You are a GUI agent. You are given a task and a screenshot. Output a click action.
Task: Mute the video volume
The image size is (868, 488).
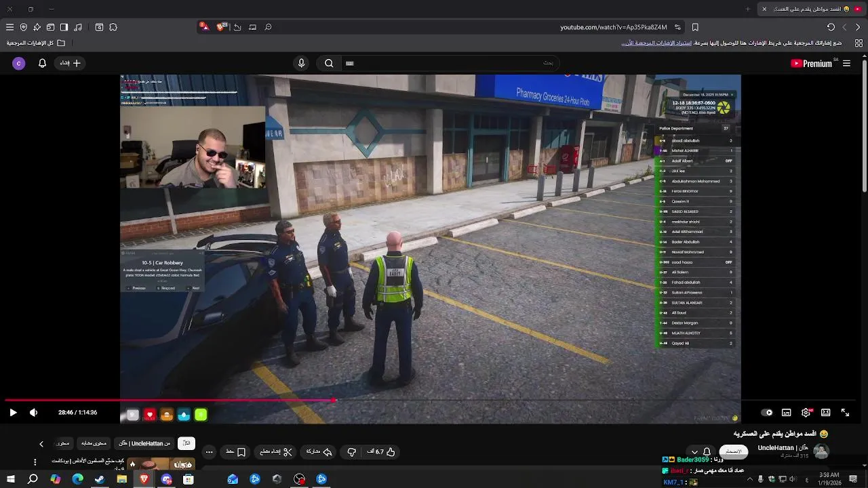pyautogui.click(x=33, y=412)
